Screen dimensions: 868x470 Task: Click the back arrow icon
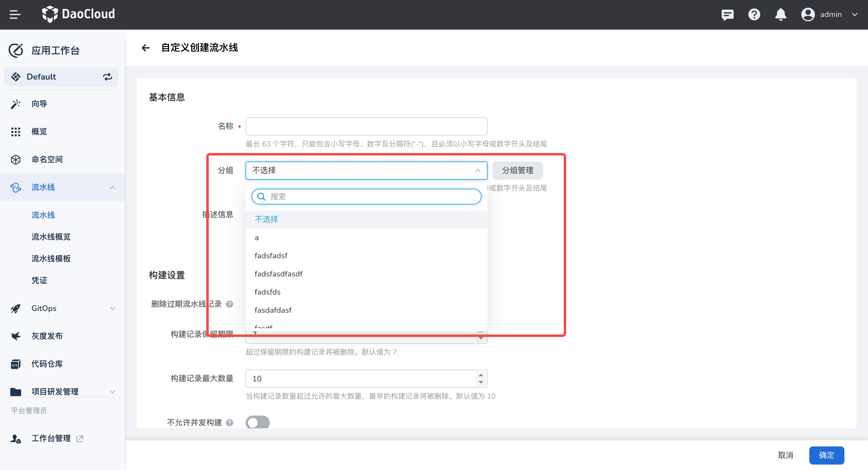pyautogui.click(x=145, y=48)
